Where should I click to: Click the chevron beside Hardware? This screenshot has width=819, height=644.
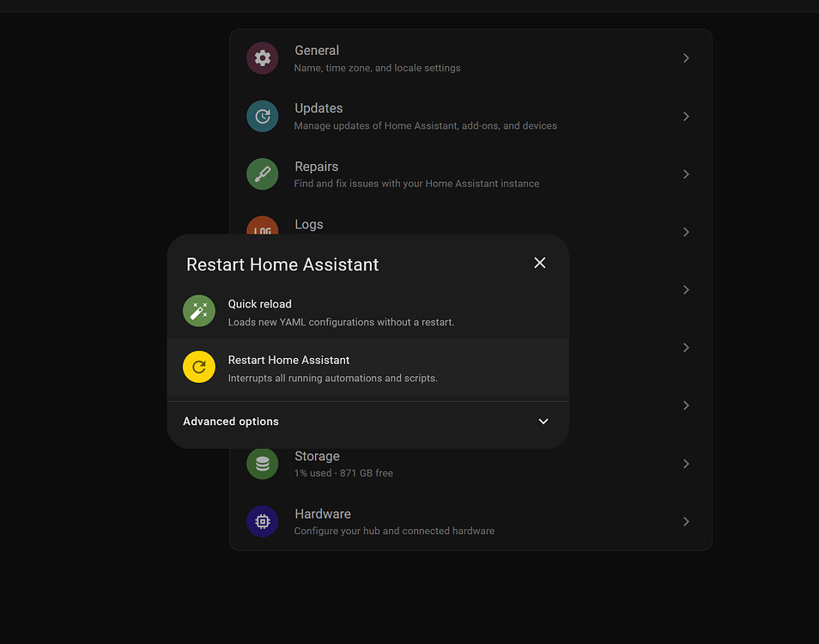point(685,521)
